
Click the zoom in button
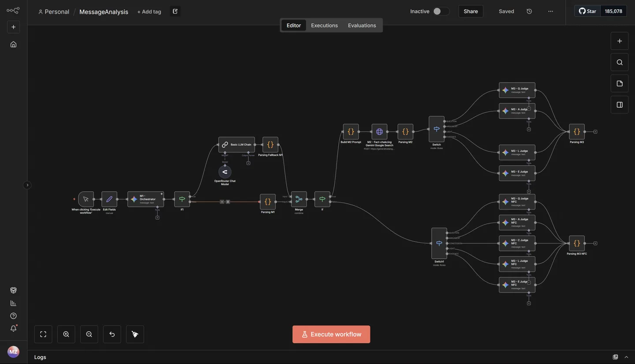click(x=66, y=334)
